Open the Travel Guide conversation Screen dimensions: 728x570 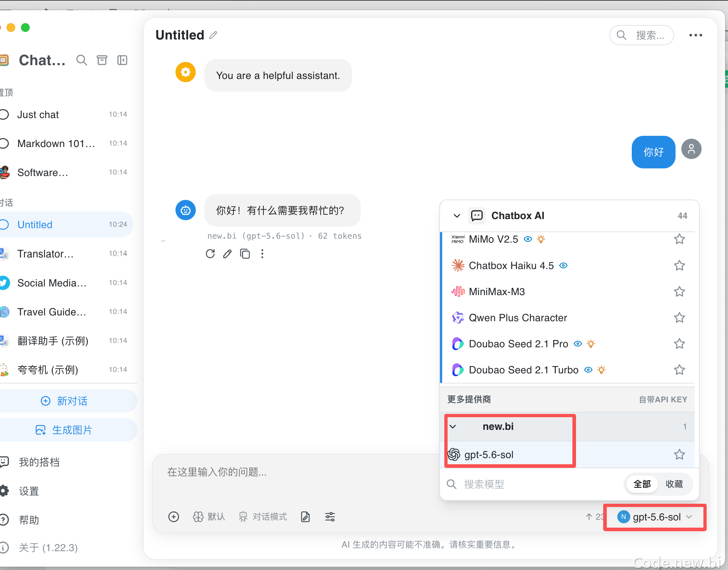tap(66, 311)
